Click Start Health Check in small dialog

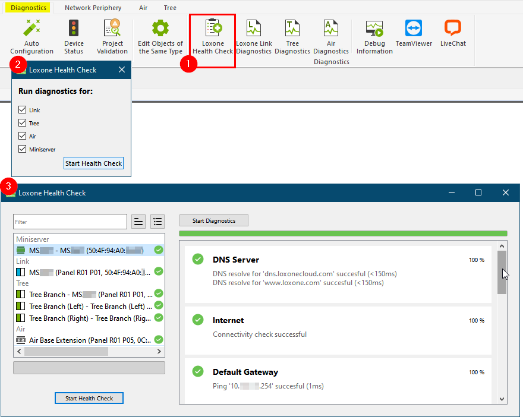tap(93, 163)
